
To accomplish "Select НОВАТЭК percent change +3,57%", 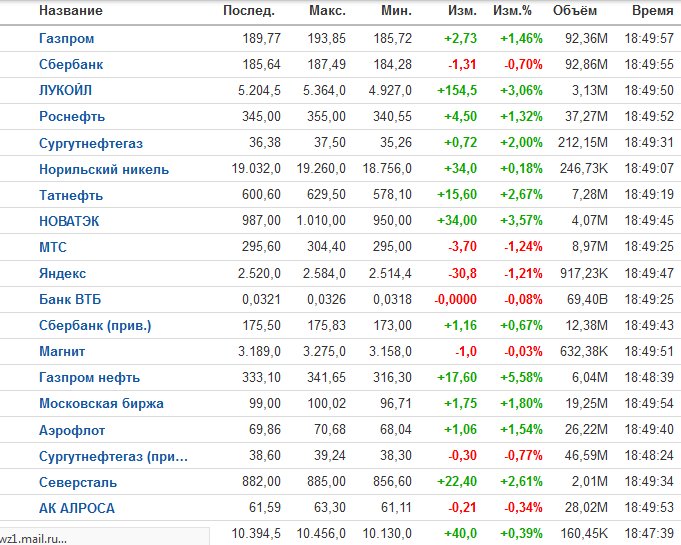I will coord(521,221).
